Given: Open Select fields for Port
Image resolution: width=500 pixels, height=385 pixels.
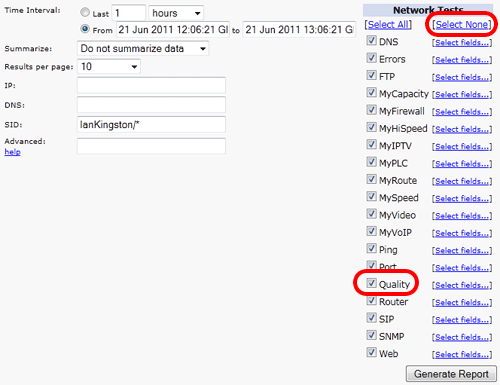Looking at the screenshot, I should (x=462, y=268).
